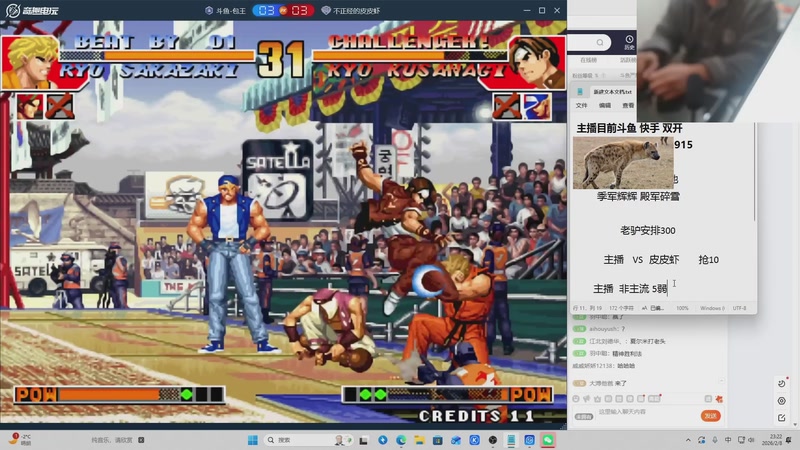Click the Windows line ending status entry

[x=712, y=308]
